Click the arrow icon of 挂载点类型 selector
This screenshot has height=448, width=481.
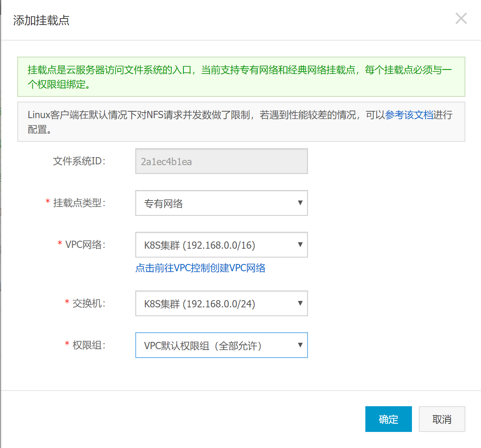pos(300,203)
